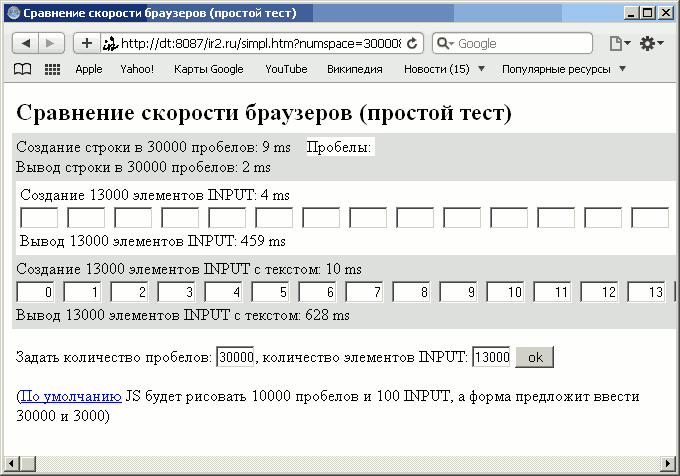
Task: Open the Википедия bookmark
Action: 355,69
